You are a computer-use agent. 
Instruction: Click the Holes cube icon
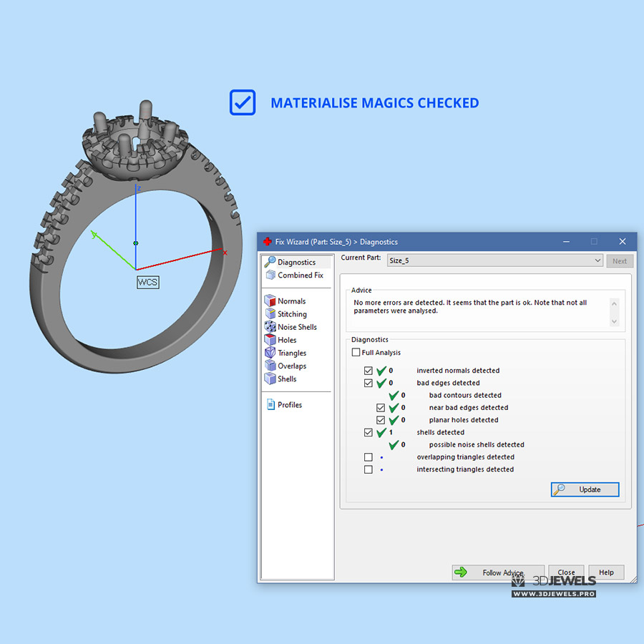[x=270, y=340]
